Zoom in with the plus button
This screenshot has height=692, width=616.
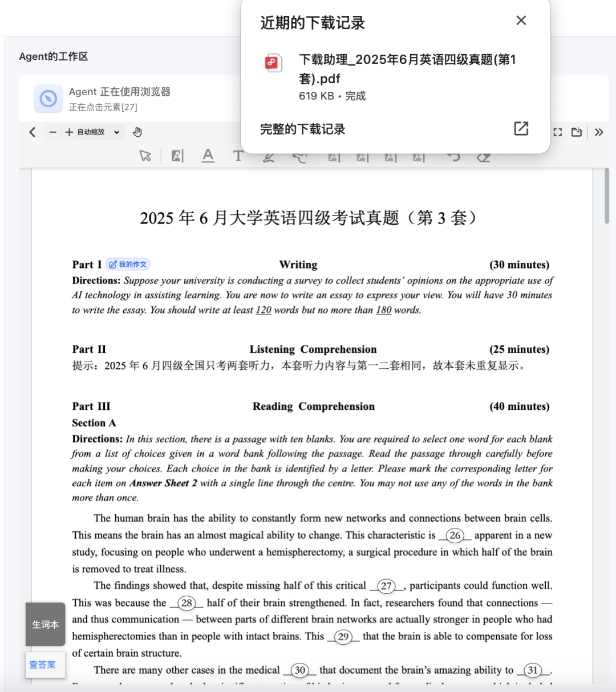point(69,132)
